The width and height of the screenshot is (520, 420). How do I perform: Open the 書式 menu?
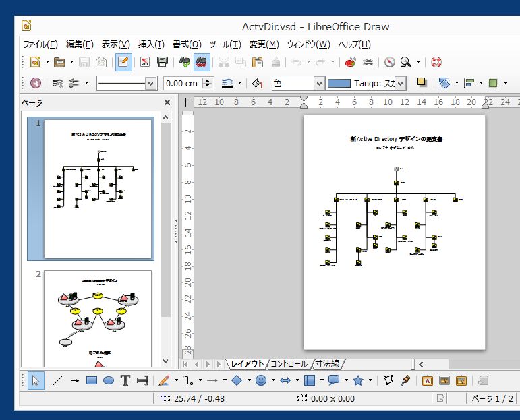click(187, 44)
